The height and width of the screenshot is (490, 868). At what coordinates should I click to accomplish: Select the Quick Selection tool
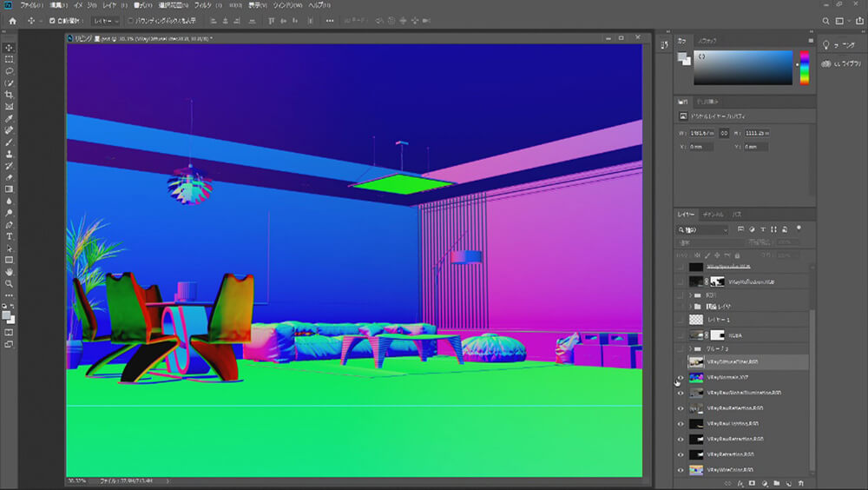click(x=9, y=83)
